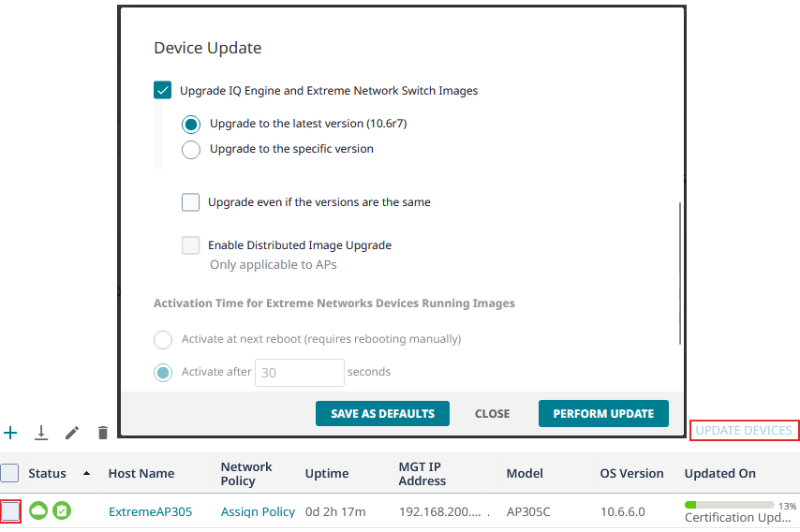Click the Model column header
Viewport: 800px width, 532px height.
click(x=525, y=473)
